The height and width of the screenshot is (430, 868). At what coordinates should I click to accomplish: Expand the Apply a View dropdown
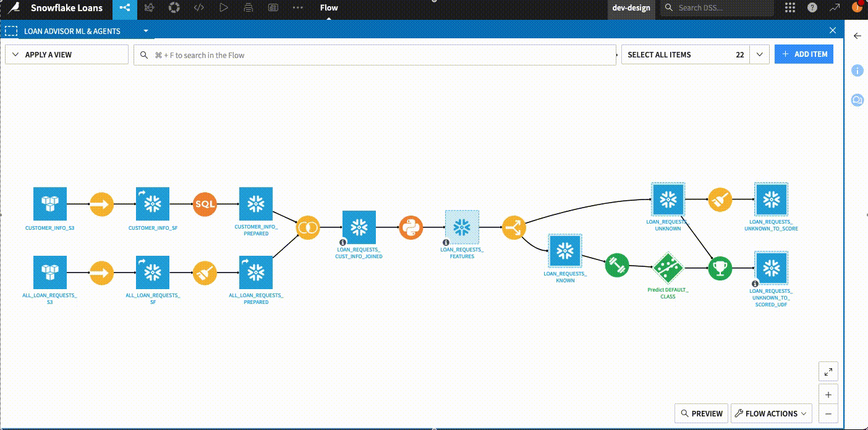pyautogui.click(x=67, y=54)
